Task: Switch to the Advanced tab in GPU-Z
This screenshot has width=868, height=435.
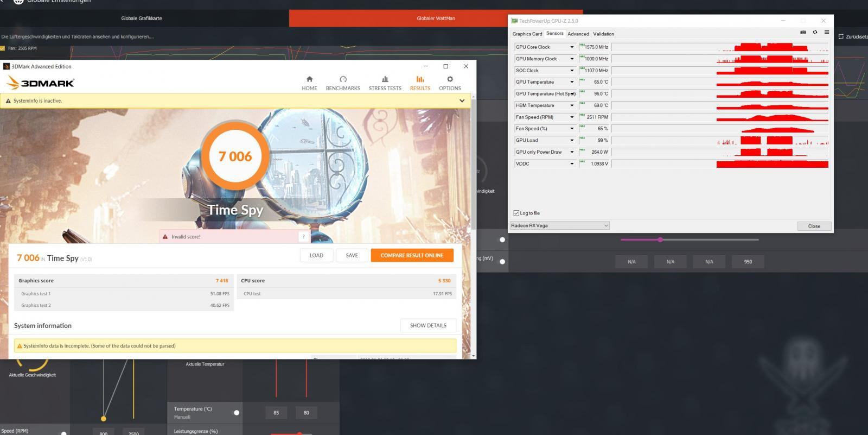Action: (578, 34)
